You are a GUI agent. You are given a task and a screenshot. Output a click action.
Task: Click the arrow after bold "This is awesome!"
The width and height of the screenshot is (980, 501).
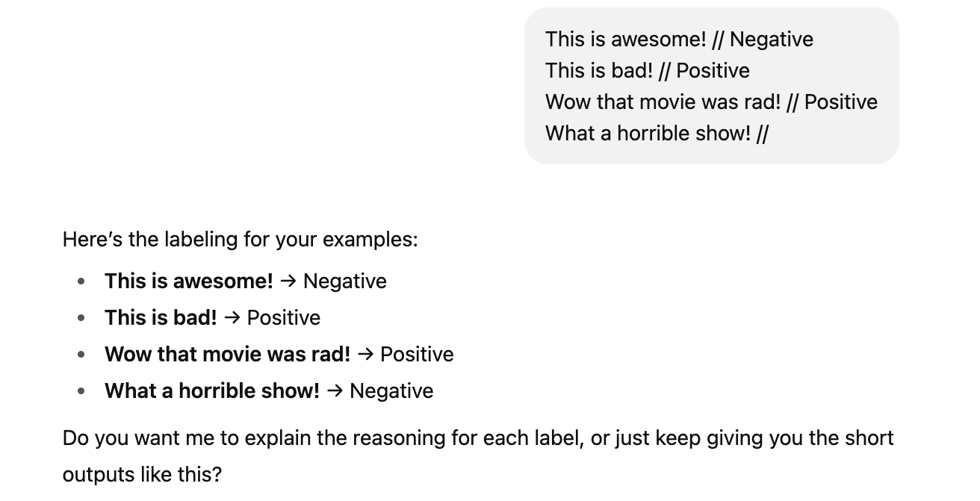click(x=288, y=281)
